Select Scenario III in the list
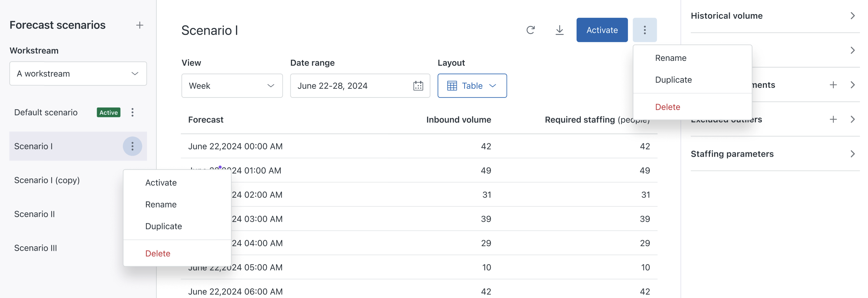This screenshot has height=298, width=868. 36,248
